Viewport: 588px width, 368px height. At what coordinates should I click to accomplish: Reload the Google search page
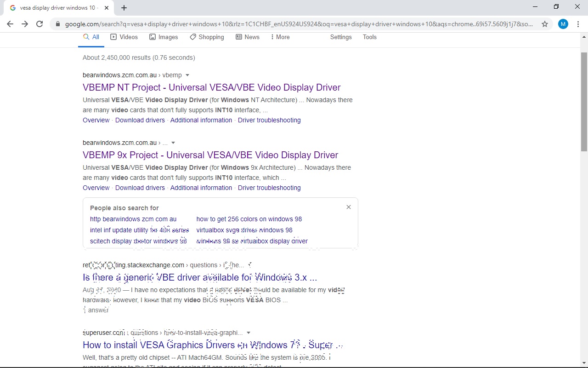pyautogui.click(x=40, y=24)
